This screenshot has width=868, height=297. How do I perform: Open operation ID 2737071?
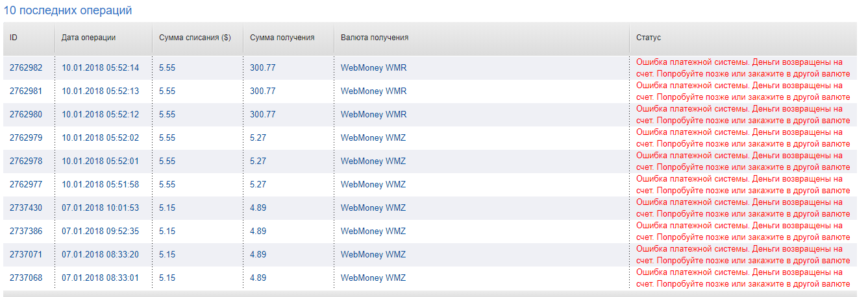(x=26, y=254)
